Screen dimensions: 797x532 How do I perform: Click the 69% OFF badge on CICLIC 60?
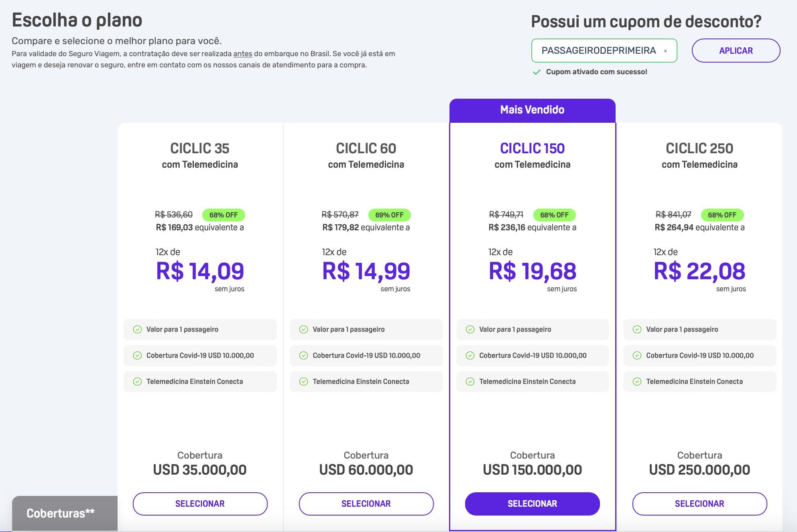point(389,215)
